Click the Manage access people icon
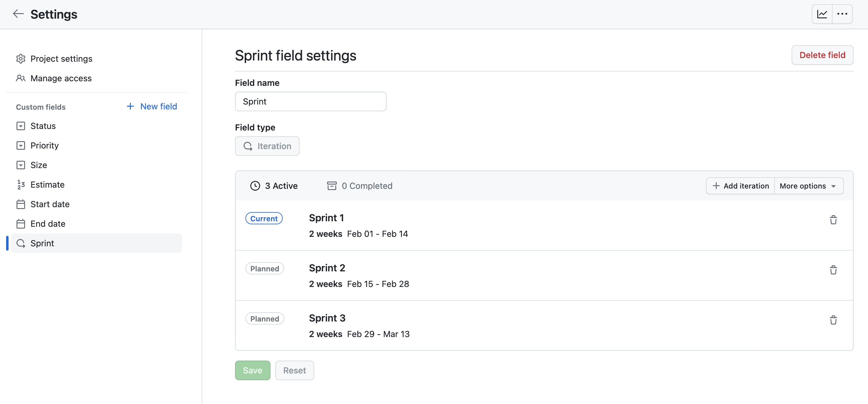The width and height of the screenshot is (868, 404). [20, 78]
